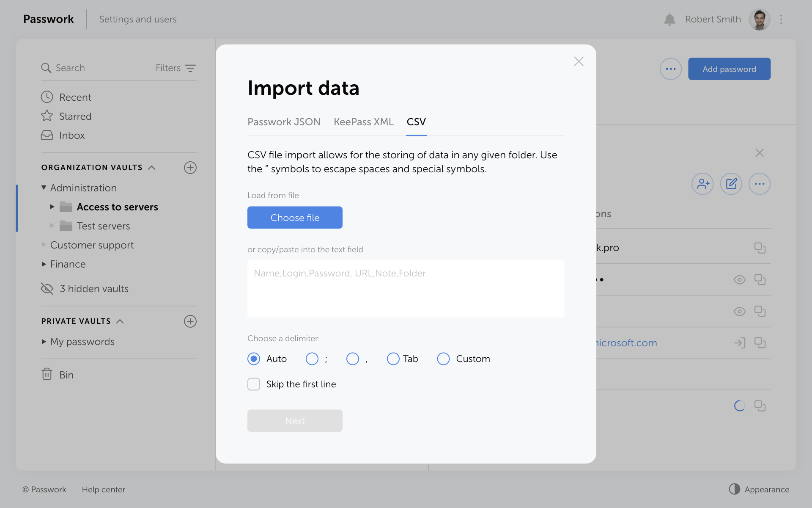Switch to the KeePass XML tab

(x=363, y=122)
